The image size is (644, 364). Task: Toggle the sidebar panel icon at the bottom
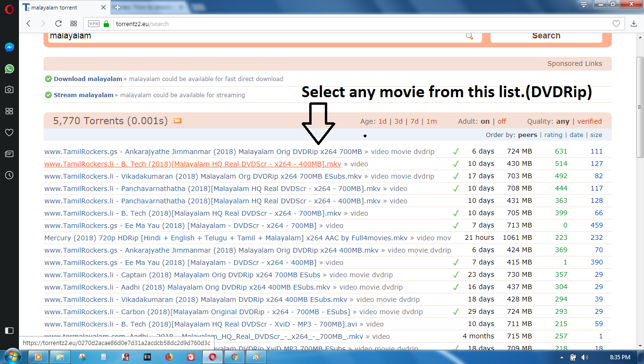point(9,330)
